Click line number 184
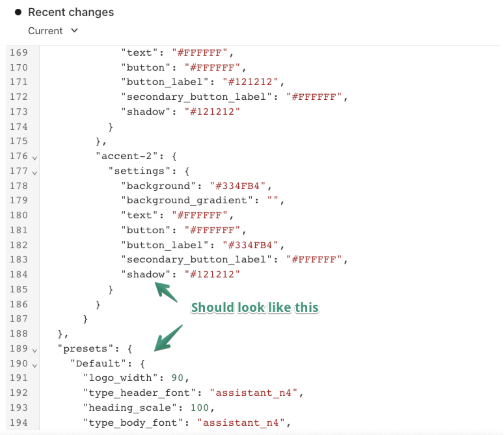Image resolution: width=504 pixels, height=435 pixels. [x=19, y=274]
